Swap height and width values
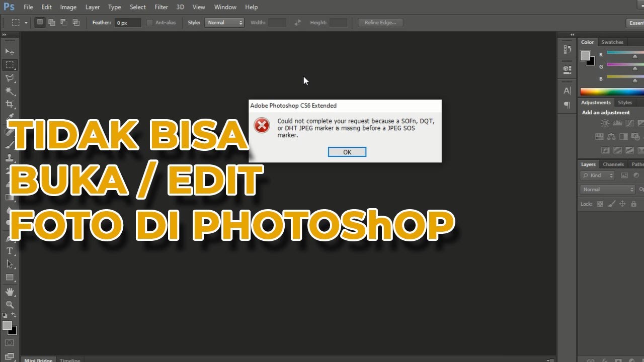Image resolution: width=644 pixels, height=362 pixels. click(298, 23)
